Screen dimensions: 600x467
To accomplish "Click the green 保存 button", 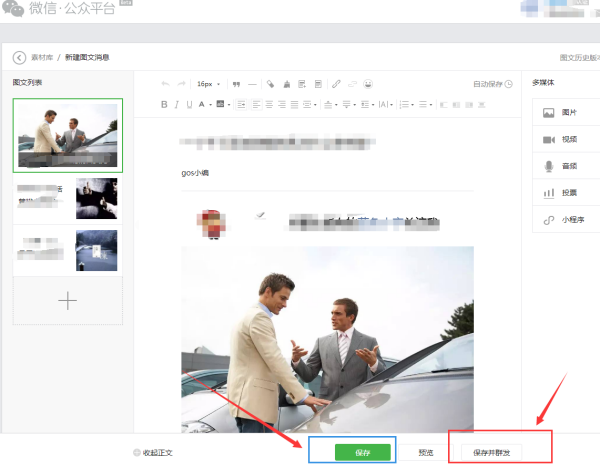I will [x=362, y=452].
